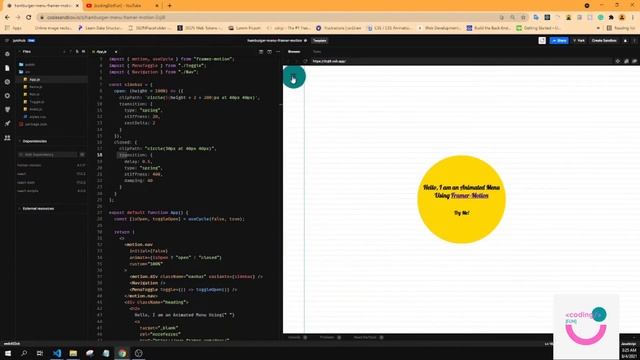Image resolution: width=640 pixels, height=360 pixels.
Task: Click the Try Me! text in yellow circle
Action: (462, 213)
